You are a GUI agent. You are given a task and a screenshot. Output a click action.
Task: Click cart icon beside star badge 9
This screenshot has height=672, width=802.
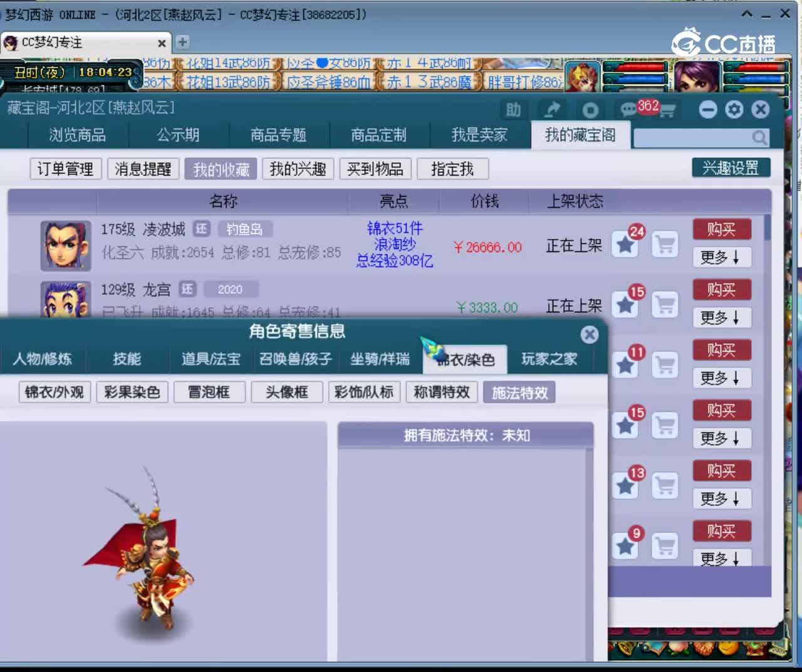pyautogui.click(x=665, y=545)
